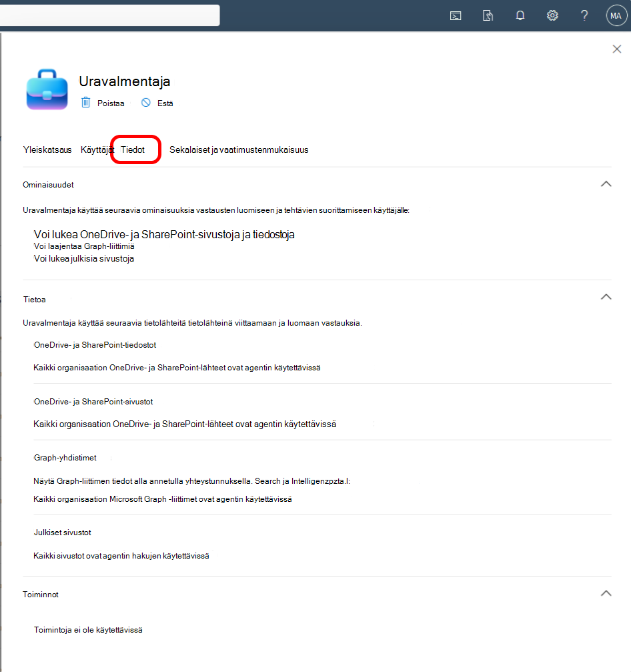631x672 pixels.
Task: Collapse the Ominaisuudet section
Action: [x=606, y=184]
